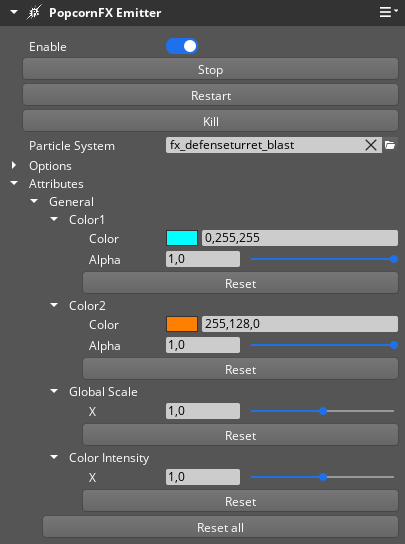Open the cyan Color1 swatch
405x544 pixels.
(x=182, y=238)
